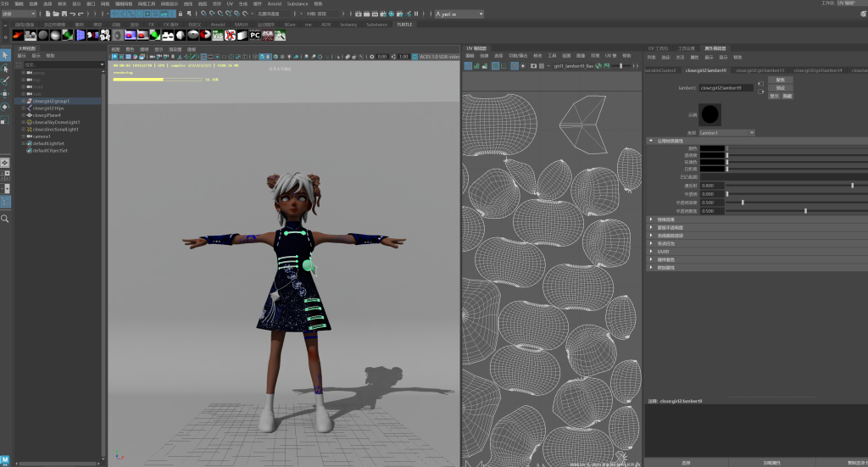868x467 pixels.
Task: Open the ACES 1.0 SDR-video dropdown
Action: click(439, 57)
